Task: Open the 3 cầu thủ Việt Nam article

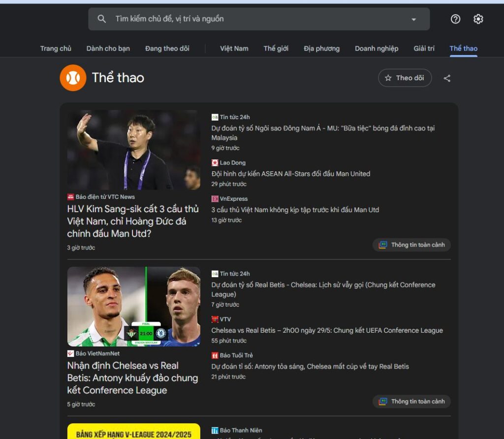Action: [295, 210]
